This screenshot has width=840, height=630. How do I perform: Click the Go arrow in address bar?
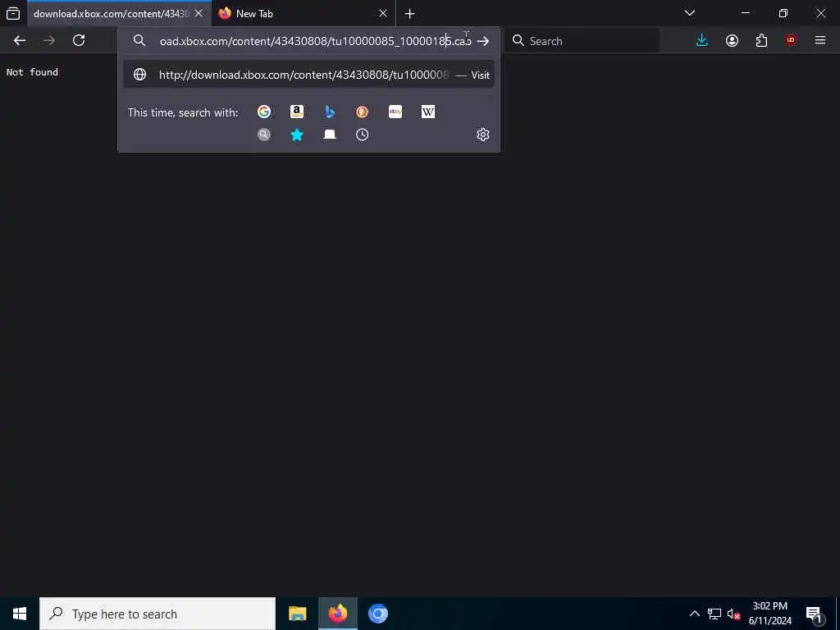(482, 41)
